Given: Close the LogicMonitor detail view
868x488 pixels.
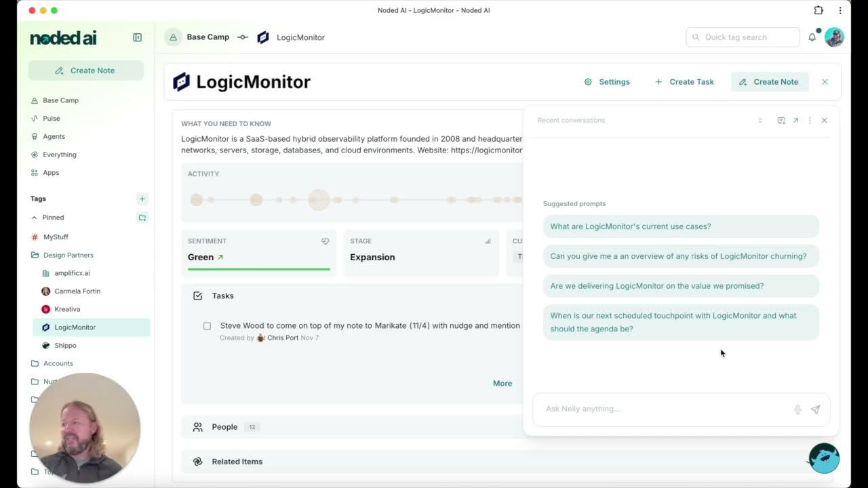Looking at the screenshot, I should (x=825, y=82).
